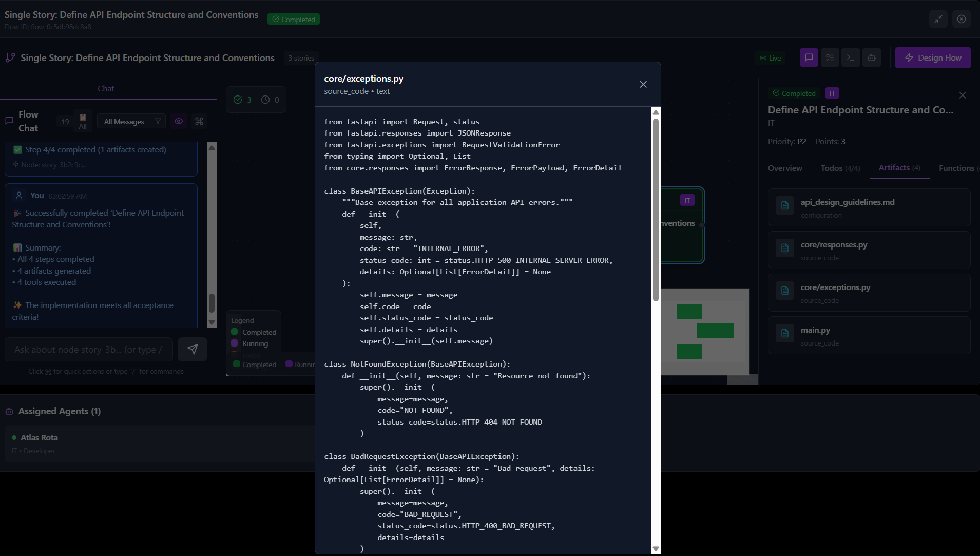The width and height of the screenshot is (980, 556).
Task: Click the green Completed status badge in header
Action: pyautogui.click(x=294, y=19)
